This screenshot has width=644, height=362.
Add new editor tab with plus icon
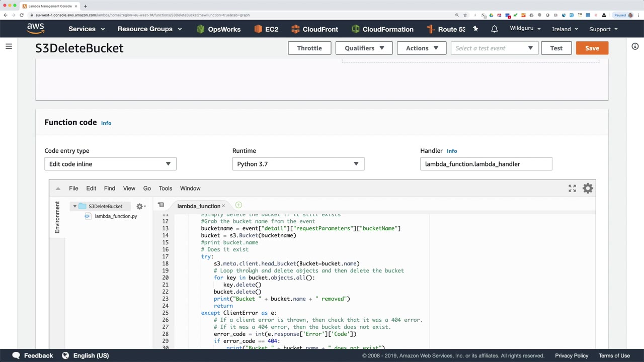pos(238,205)
